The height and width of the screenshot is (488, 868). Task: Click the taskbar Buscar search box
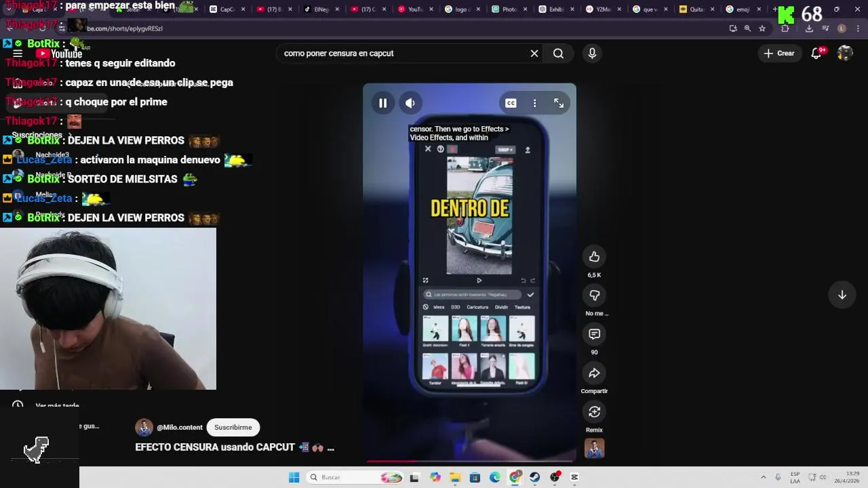356,477
